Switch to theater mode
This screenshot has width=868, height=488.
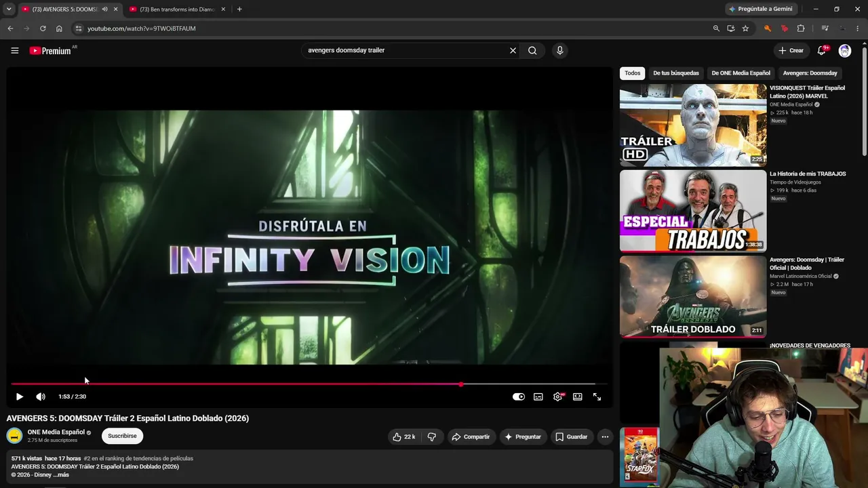pyautogui.click(x=577, y=396)
